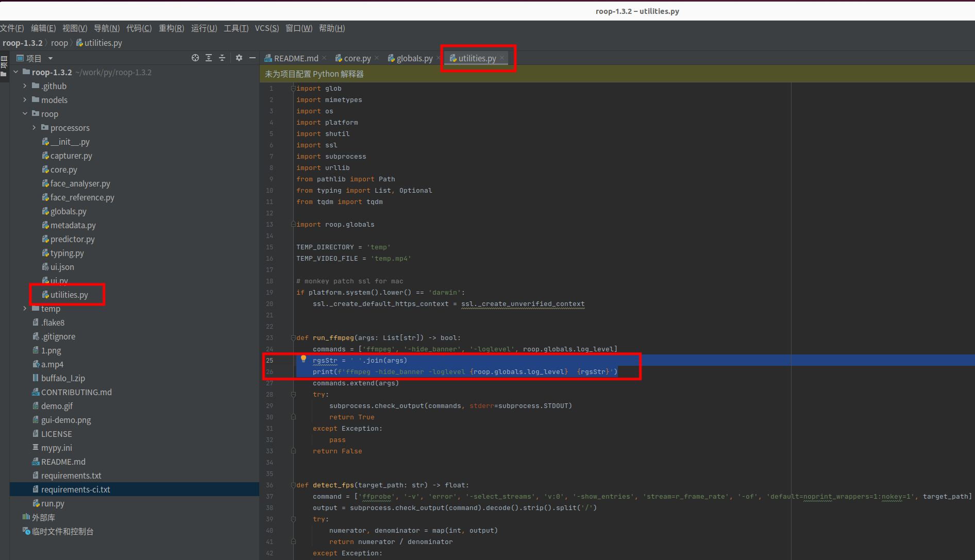Open the 工具(T) menu
975x560 pixels.
click(x=236, y=28)
